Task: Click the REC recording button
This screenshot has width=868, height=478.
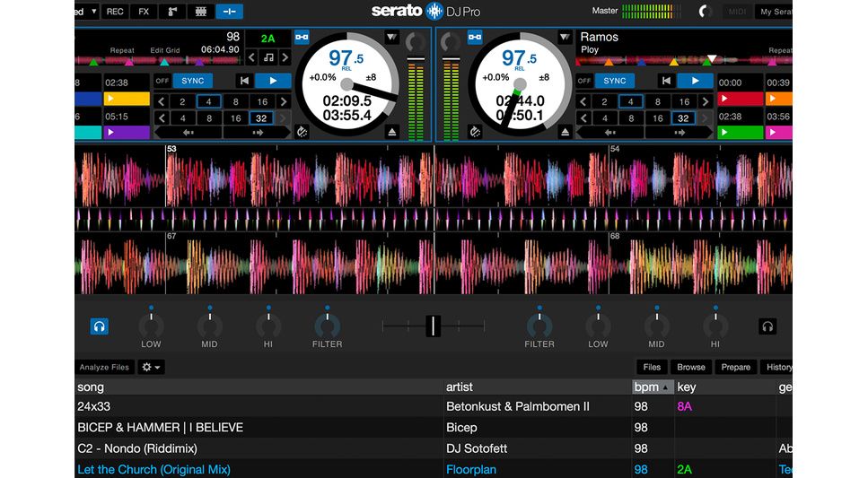Action: (x=115, y=12)
